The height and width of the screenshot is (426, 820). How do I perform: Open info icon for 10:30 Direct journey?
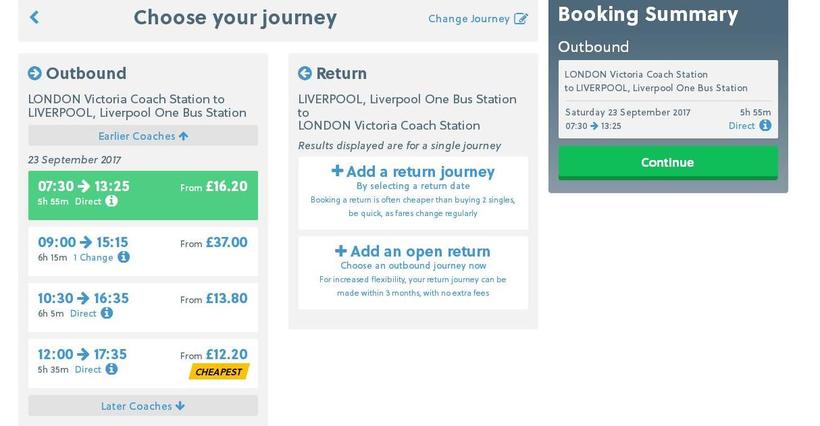point(107,313)
